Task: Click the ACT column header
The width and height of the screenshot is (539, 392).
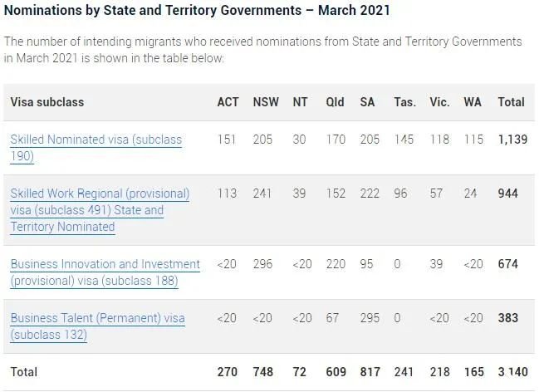Action: coord(228,102)
